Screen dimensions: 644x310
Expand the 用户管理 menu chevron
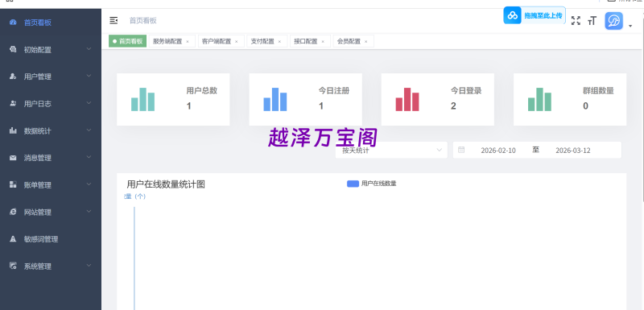[89, 76]
